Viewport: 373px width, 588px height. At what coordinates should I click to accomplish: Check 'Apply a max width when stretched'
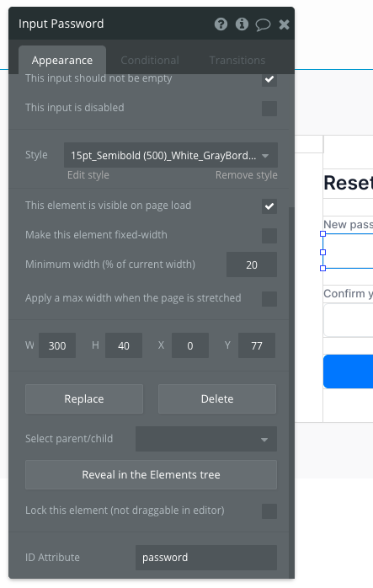pyautogui.click(x=269, y=299)
